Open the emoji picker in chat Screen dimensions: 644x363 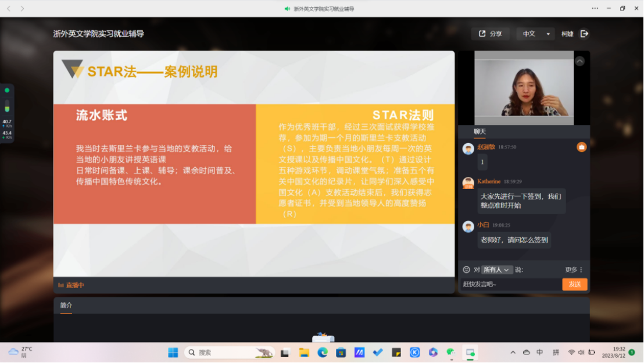pyautogui.click(x=466, y=270)
